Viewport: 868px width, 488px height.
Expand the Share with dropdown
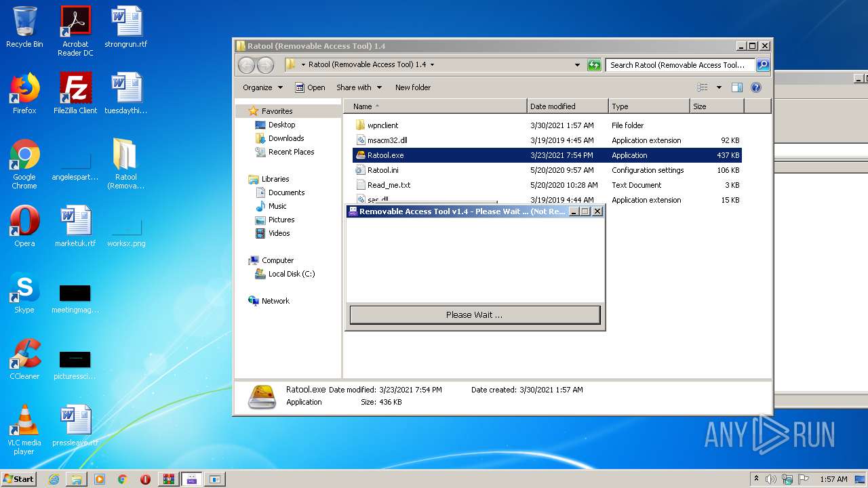359,87
